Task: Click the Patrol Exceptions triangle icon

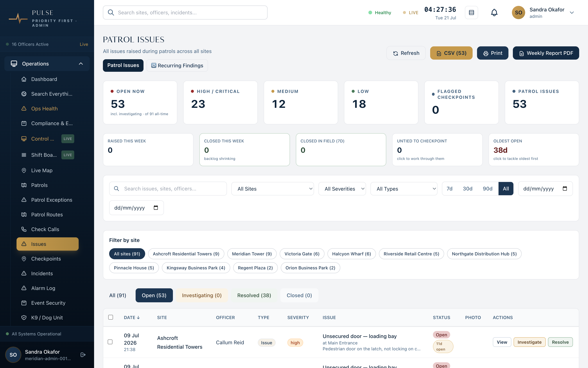Action: tap(24, 200)
